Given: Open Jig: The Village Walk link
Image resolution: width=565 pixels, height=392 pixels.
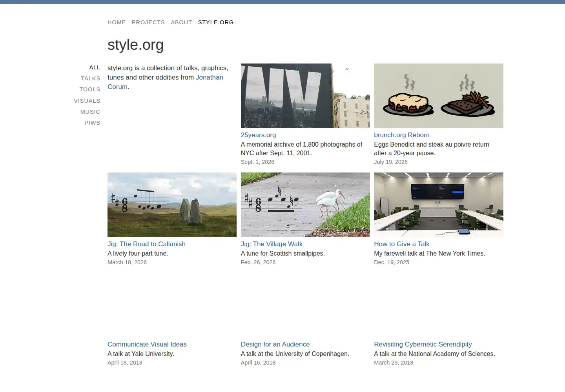Looking at the screenshot, I should (272, 244).
